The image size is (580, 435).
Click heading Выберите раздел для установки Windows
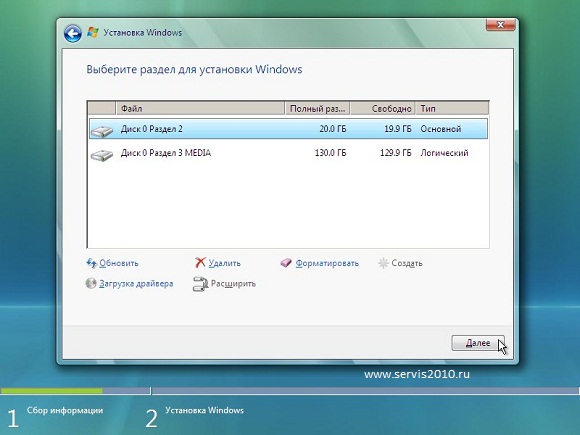(x=194, y=70)
